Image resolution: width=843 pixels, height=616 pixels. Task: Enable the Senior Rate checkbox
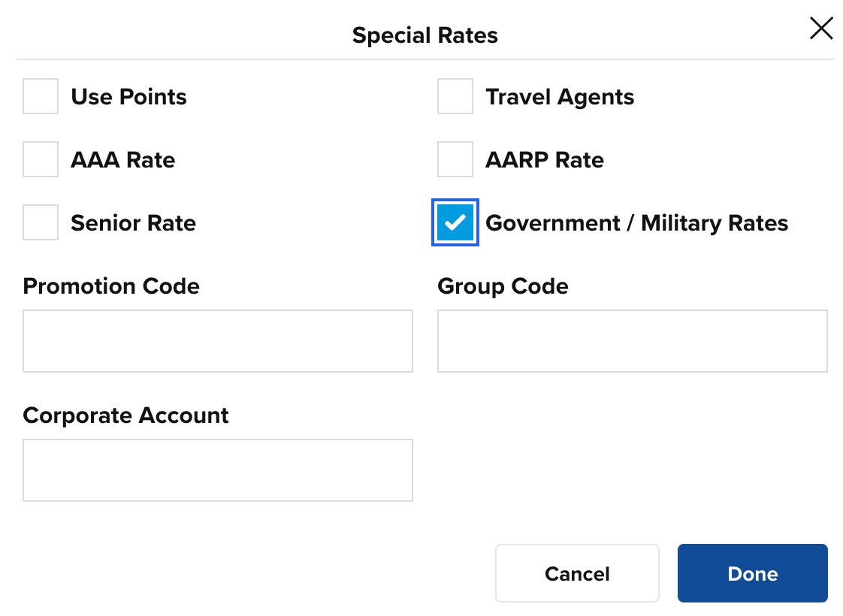tap(40, 222)
